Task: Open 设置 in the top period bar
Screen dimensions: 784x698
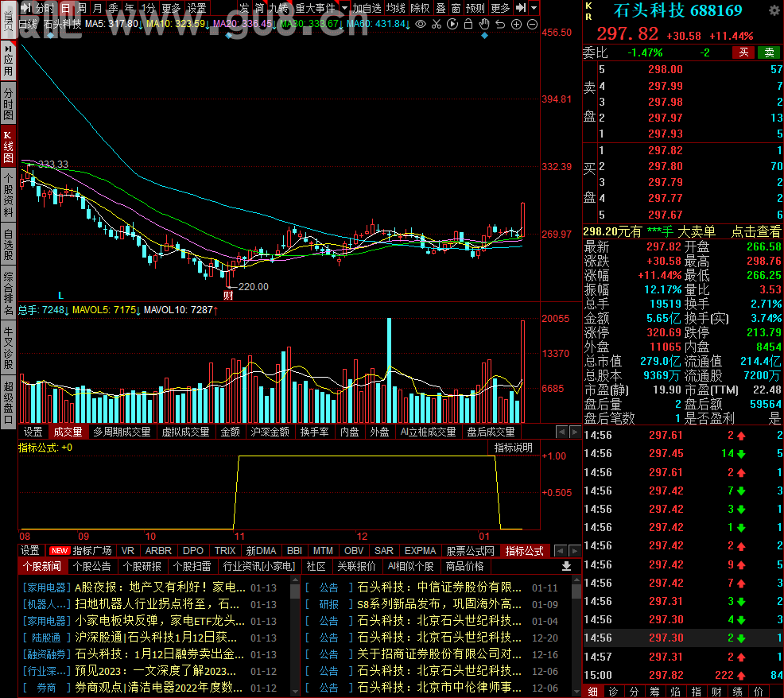Action: tap(196, 8)
